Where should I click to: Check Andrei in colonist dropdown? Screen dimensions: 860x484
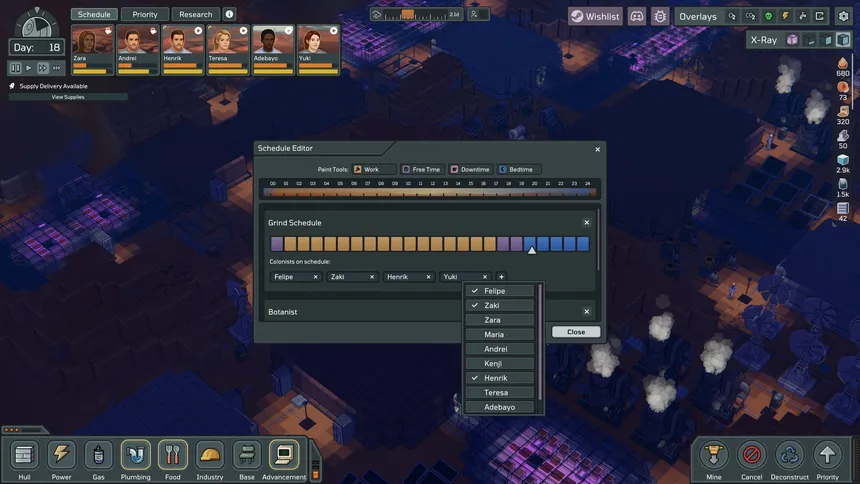(500, 349)
